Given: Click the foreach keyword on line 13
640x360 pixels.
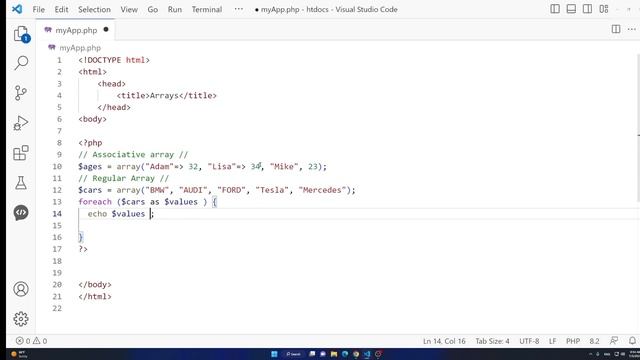Looking at the screenshot, I should tap(95, 202).
